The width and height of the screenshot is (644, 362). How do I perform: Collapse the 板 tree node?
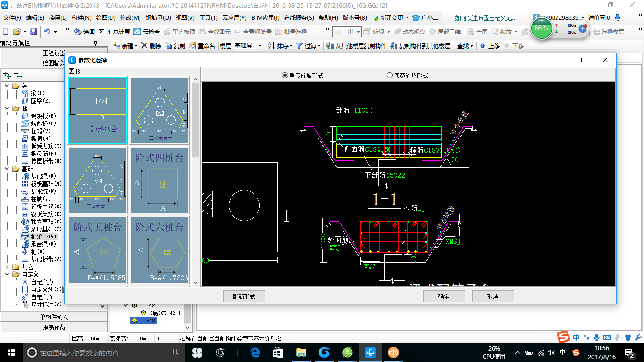point(7,108)
